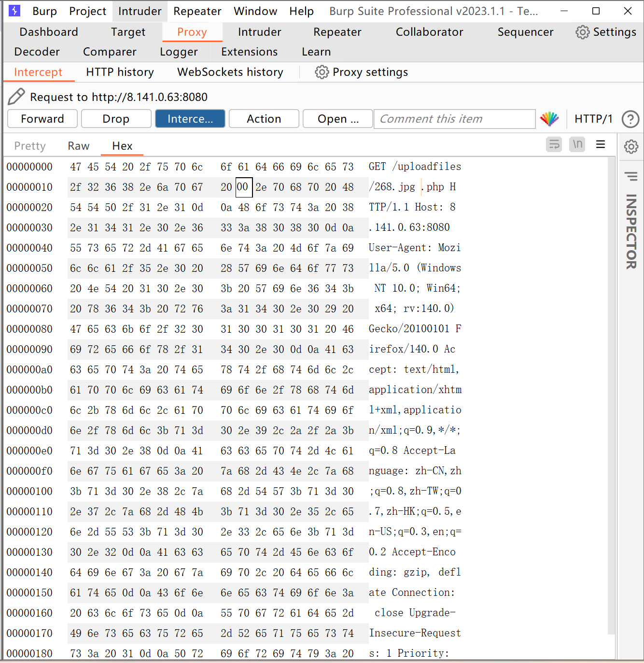Toggle show non-printable characters \n icon

[x=577, y=144]
